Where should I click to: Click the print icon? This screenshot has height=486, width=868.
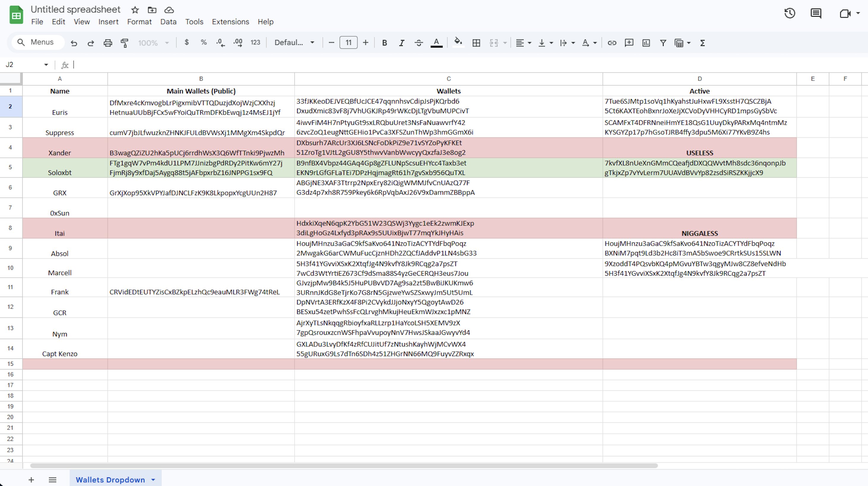point(108,43)
